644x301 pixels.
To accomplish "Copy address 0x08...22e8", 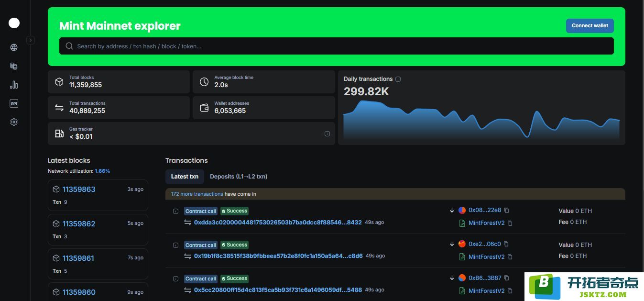I will click(x=507, y=210).
